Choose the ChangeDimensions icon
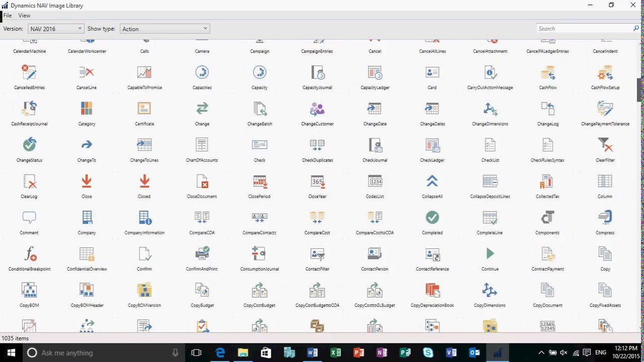 [490, 109]
